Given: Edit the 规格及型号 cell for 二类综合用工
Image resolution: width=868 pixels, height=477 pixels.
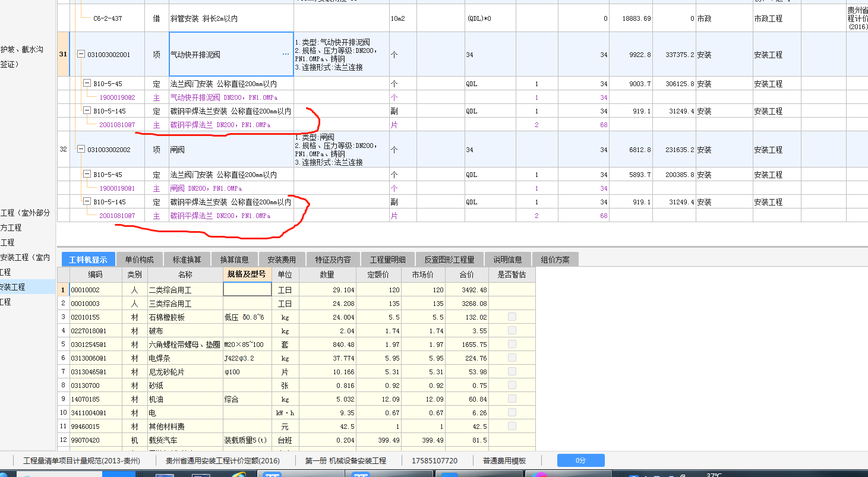Looking at the screenshot, I should tap(247, 289).
